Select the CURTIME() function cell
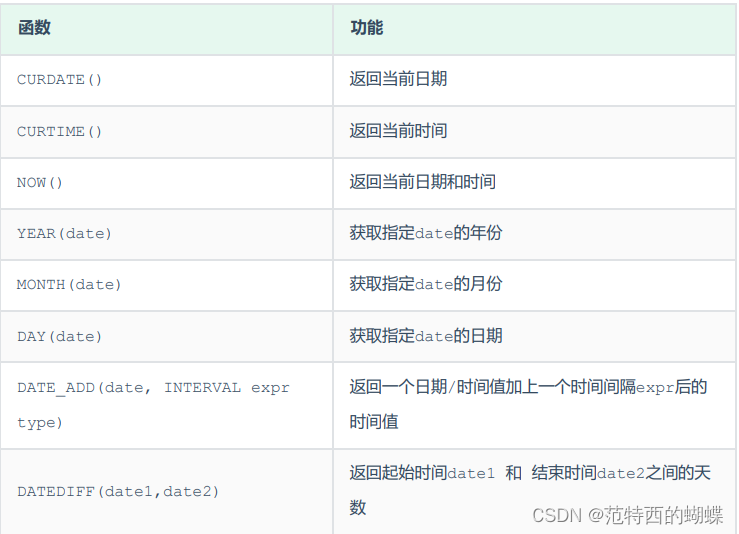Image resolution: width=739 pixels, height=534 pixels. (x=167, y=132)
